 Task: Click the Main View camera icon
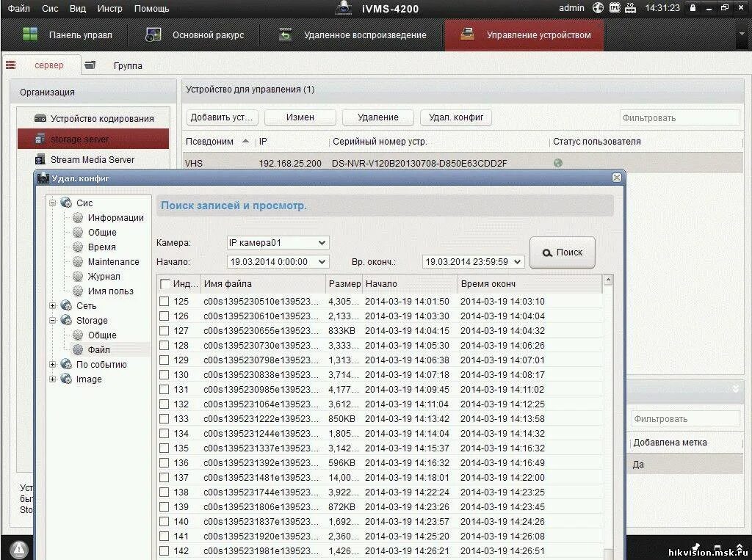[153, 34]
